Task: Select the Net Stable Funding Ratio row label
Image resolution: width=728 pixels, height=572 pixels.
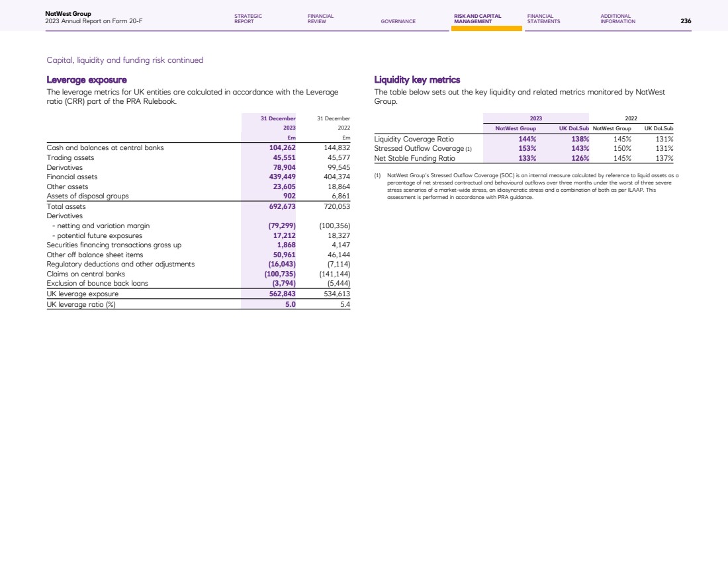Action: (414, 159)
